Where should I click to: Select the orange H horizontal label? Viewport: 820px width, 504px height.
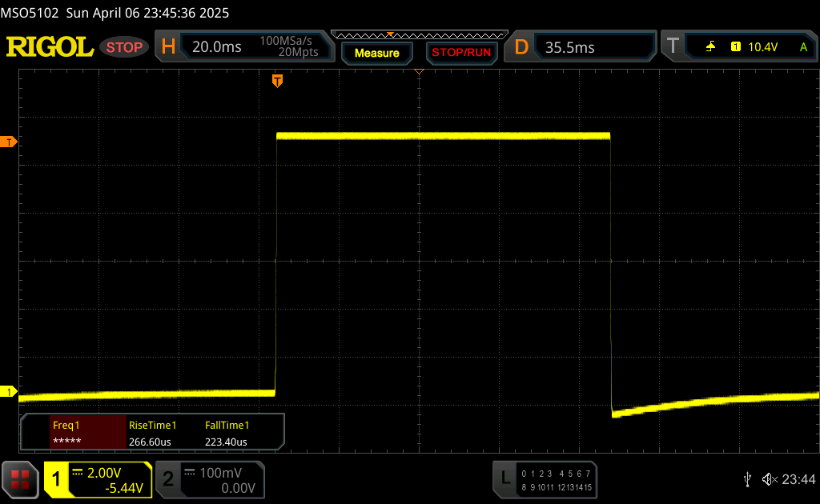click(x=168, y=47)
